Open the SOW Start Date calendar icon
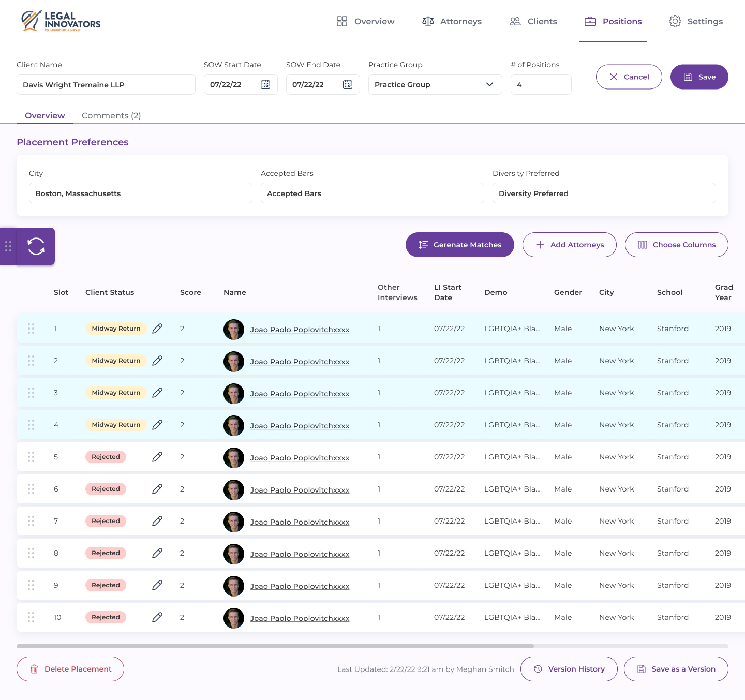The image size is (745, 700). pos(265,84)
